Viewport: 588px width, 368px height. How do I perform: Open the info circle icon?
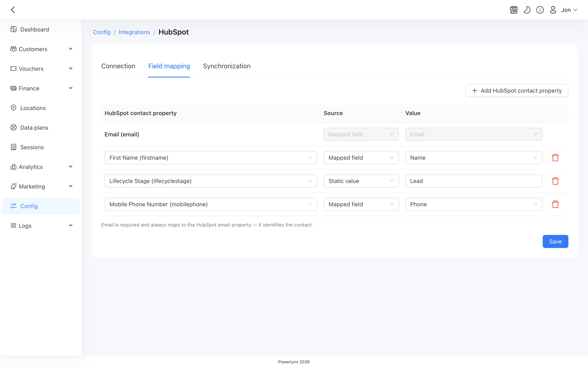click(x=540, y=10)
